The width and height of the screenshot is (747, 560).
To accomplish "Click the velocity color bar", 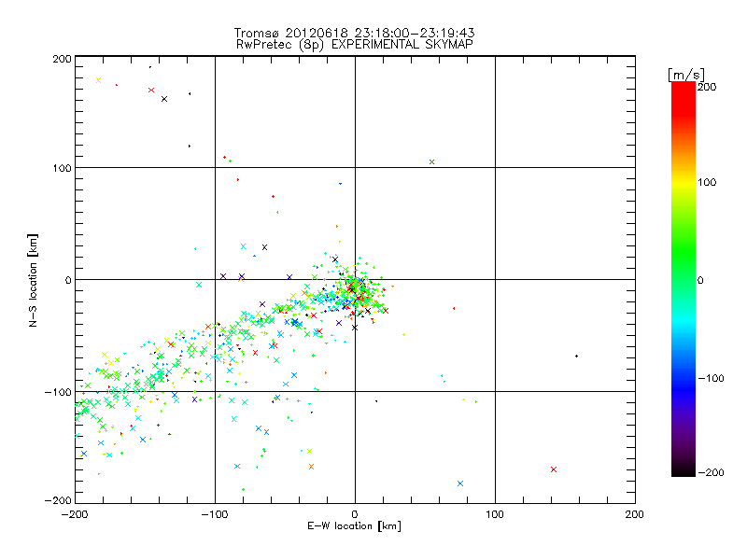I will [684, 278].
